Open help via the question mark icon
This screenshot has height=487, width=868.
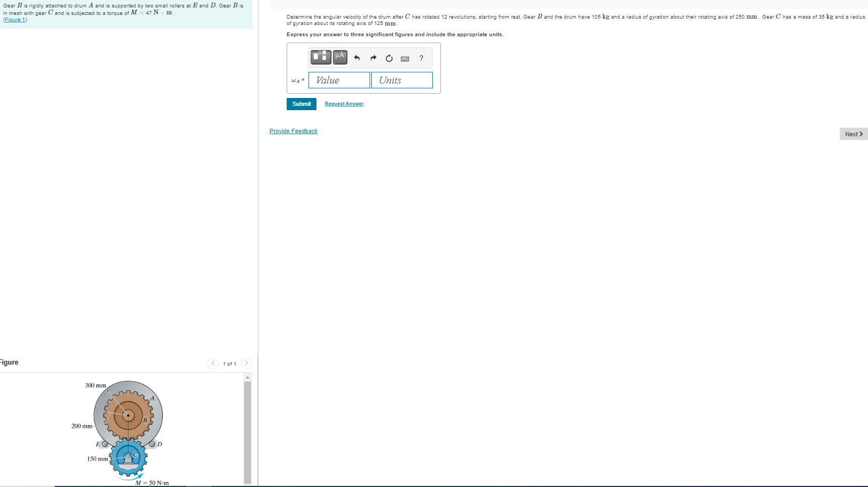pyautogui.click(x=421, y=59)
